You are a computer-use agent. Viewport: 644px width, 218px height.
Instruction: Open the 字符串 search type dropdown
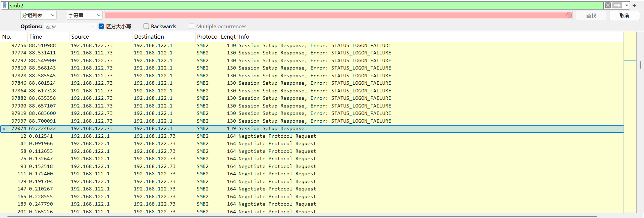(84, 15)
